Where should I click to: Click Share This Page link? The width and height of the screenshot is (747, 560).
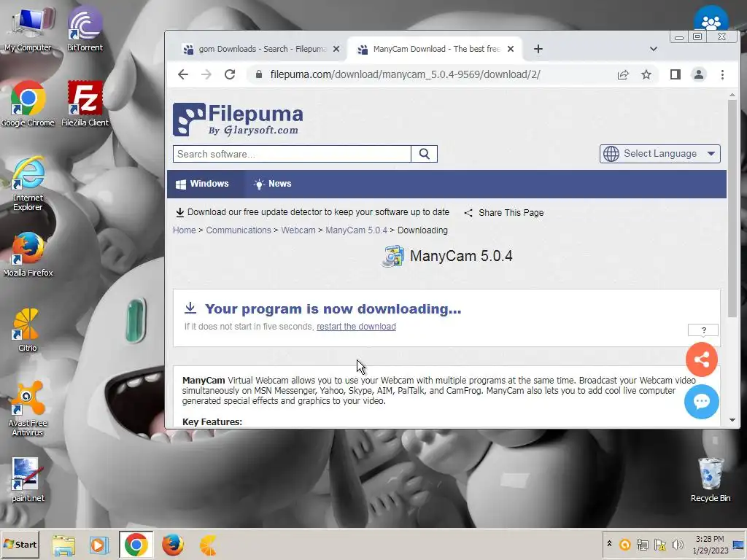[x=504, y=213]
